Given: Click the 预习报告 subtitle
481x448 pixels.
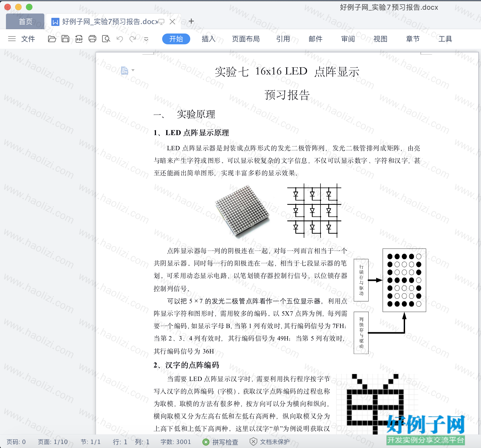Looking at the screenshot, I should click(x=287, y=95).
